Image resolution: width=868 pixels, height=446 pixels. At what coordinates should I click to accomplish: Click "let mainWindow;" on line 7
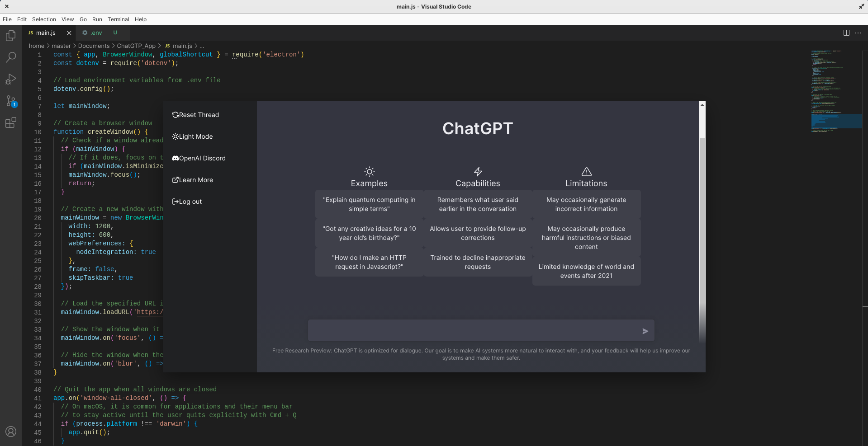click(x=81, y=106)
